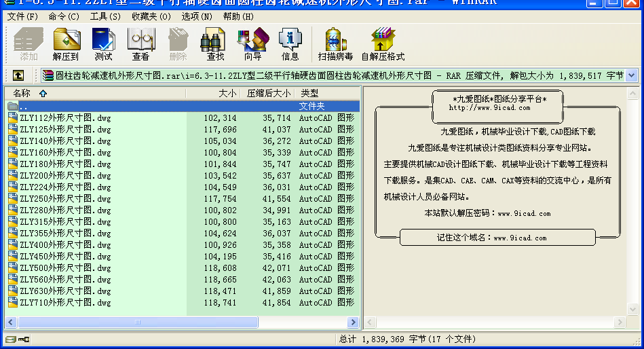This screenshot has width=644, height=349.
Task: Click the 添加 (Add) toolbar icon
Action: point(29,45)
